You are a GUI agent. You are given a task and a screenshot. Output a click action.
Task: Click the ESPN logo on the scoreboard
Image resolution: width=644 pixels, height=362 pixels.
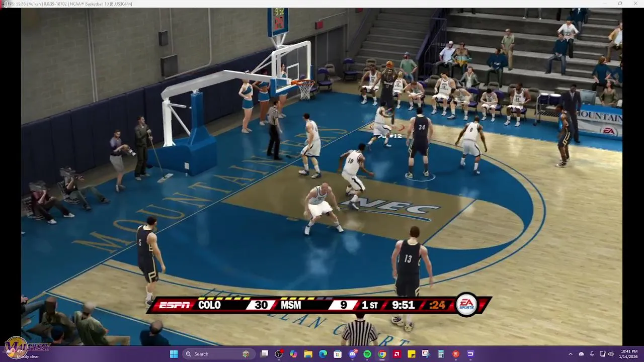click(x=175, y=305)
